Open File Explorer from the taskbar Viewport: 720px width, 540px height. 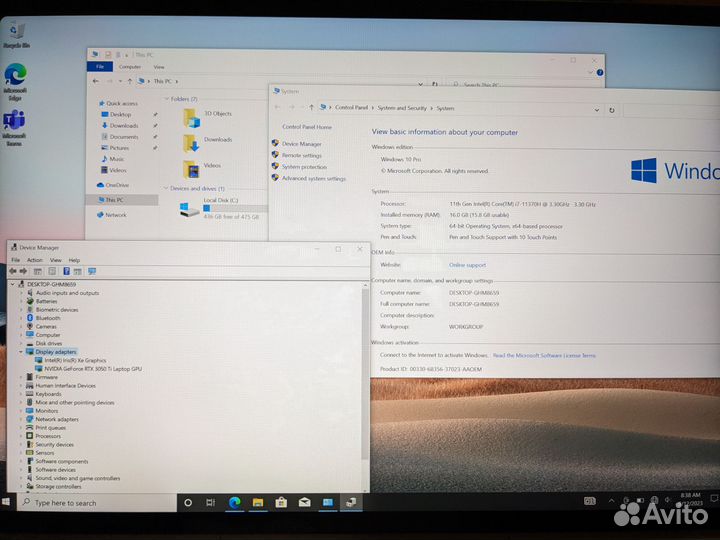pyautogui.click(x=258, y=502)
